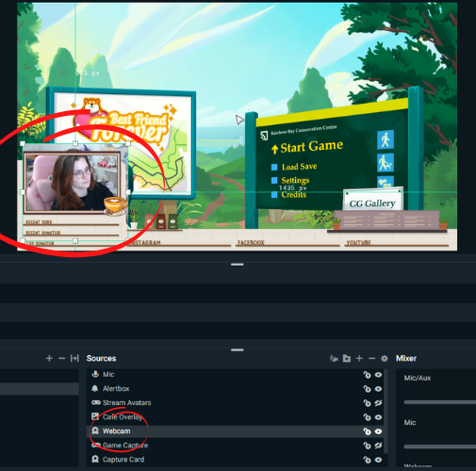Lock the Capture Card source
The height and width of the screenshot is (471, 476).
coord(367,460)
